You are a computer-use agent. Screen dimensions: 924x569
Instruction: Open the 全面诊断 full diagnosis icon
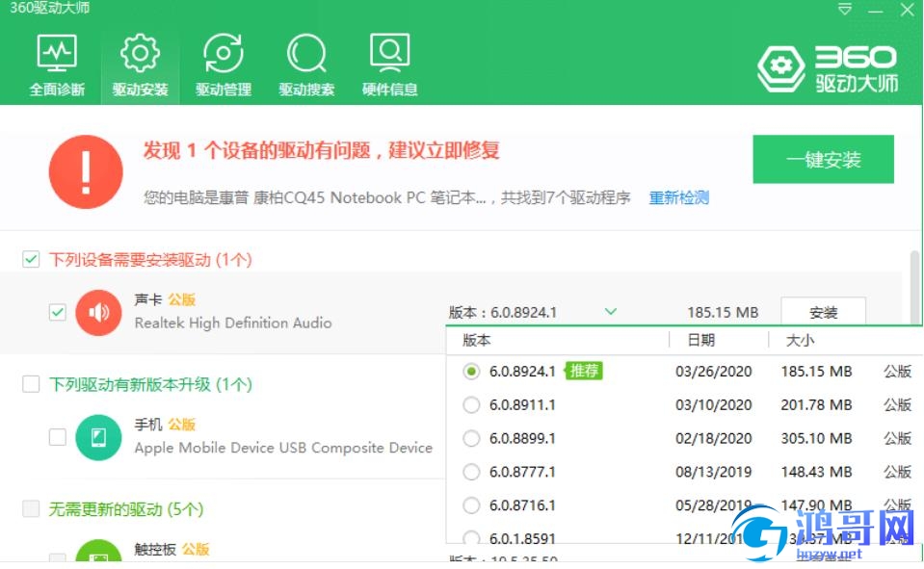point(57,53)
